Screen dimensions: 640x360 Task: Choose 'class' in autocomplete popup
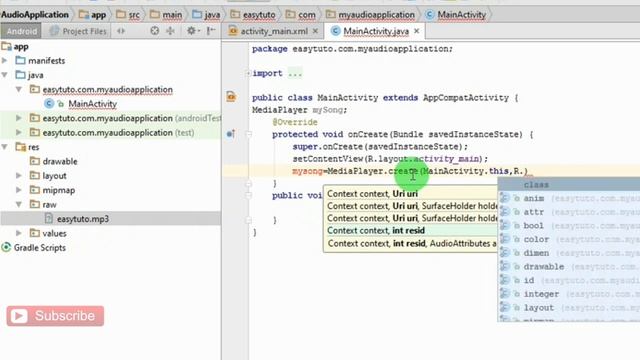pyautogui.click(x=569, y=185)
